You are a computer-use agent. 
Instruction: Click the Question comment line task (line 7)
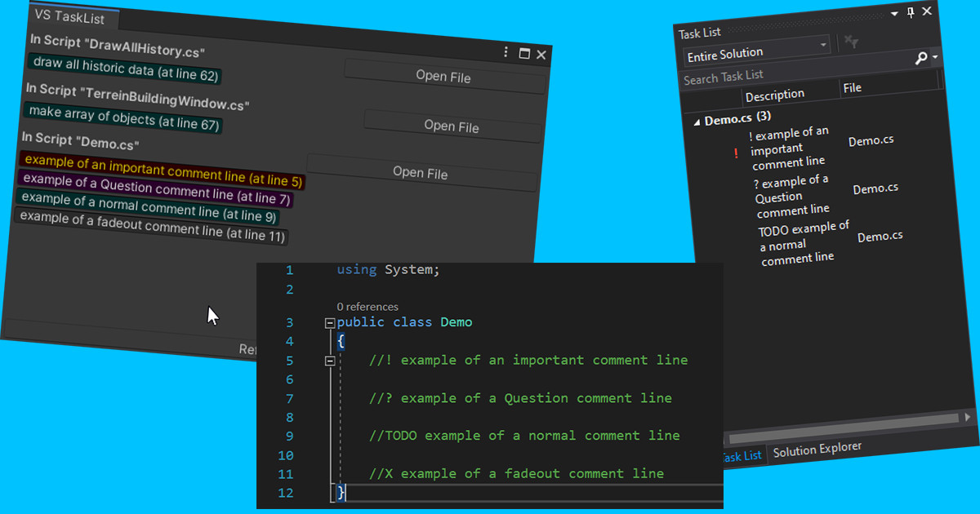(x=155, y=188)
